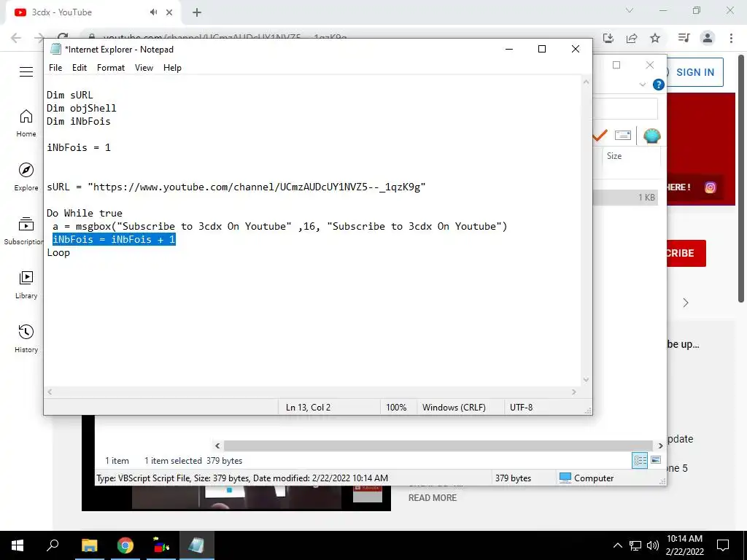Click the highlighted iNbFois increment line
Image resolution: width=747 pixels, height=560 pixels.
(x=114, y=239)
